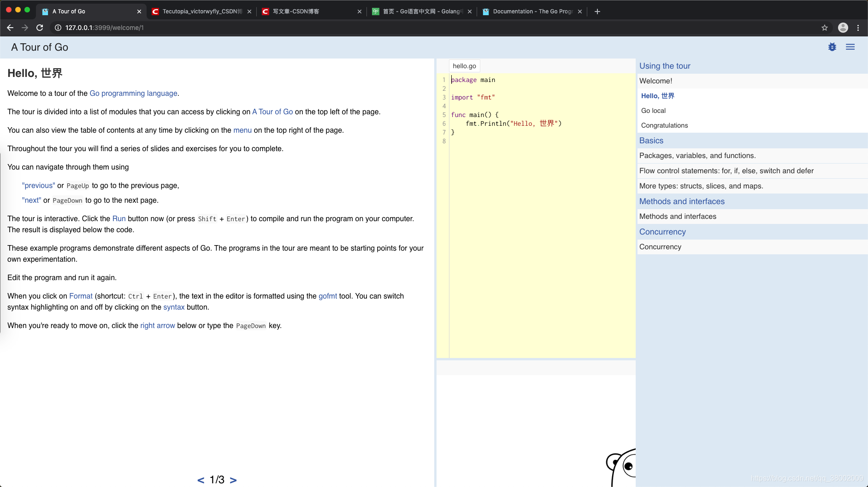
Task: Collapse the Basics module section
Action: coord(651,141)
